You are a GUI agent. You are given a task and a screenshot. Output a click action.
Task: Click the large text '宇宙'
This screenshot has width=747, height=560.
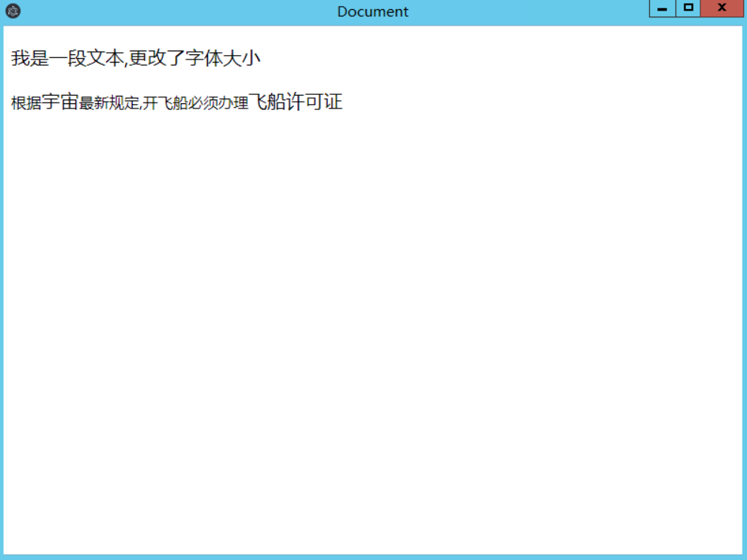pos(60,102)
